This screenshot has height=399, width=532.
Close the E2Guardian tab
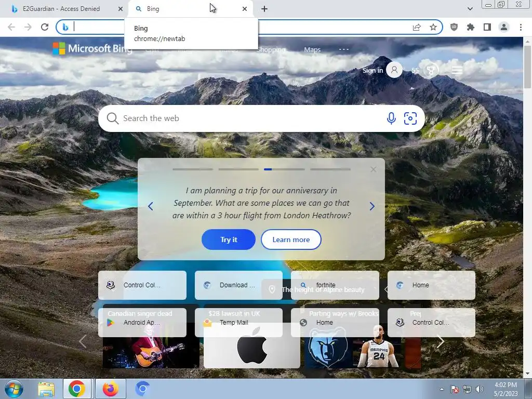[x=120, y=9]
